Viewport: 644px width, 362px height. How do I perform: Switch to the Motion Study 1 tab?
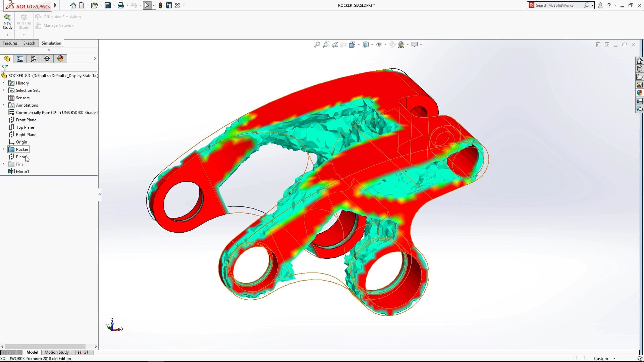[58, 352]
